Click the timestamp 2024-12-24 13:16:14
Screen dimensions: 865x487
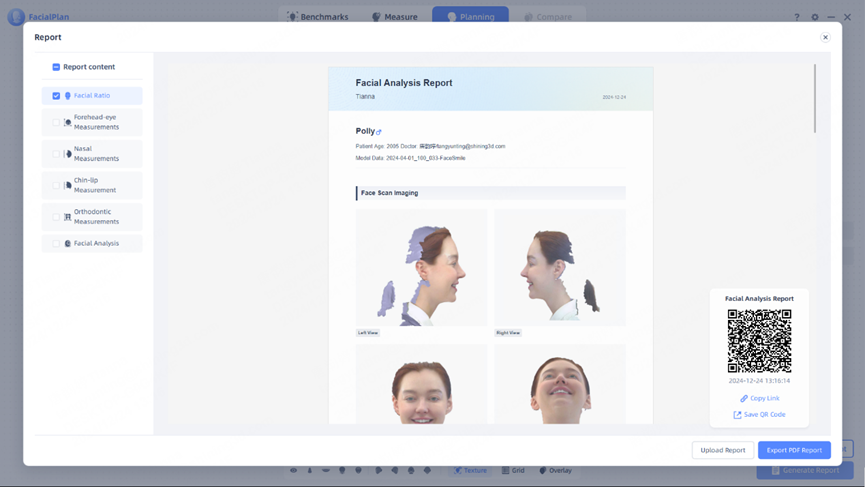[x=759, y=381]
